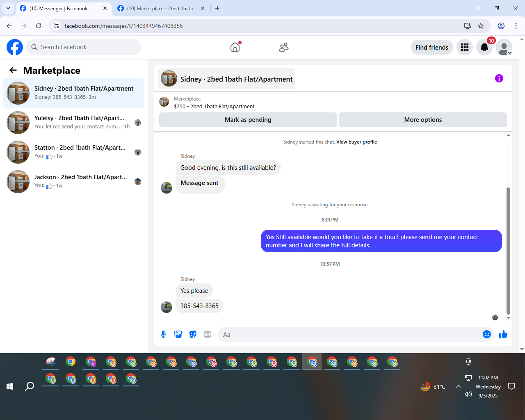Open the Facebook menu grid icon
The width and height of the screenshot is (525, 420).
(x=465, y=47)
